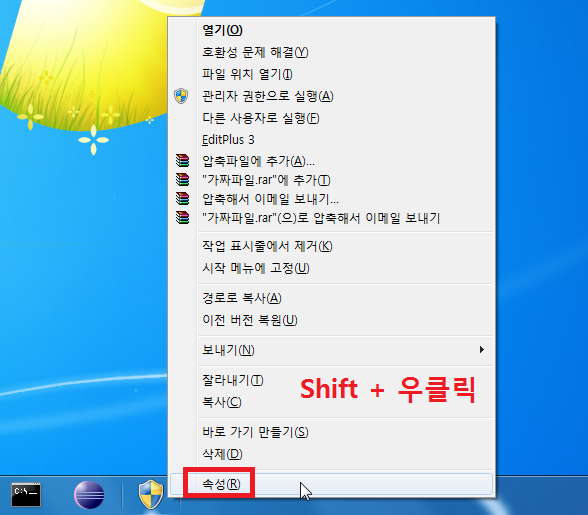Click the command prompt taskbar icon
This screenshot has height=515, width=588.
pos(26,495)
